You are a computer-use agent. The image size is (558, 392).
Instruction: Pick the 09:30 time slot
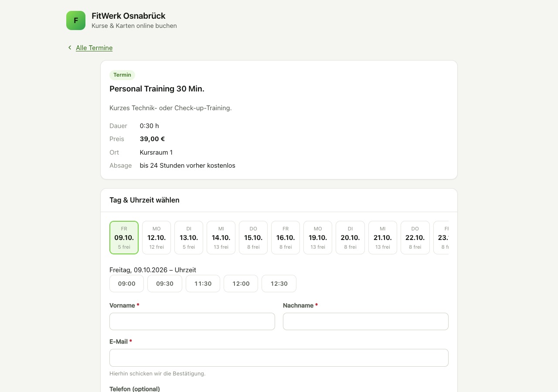coord(165,284)
